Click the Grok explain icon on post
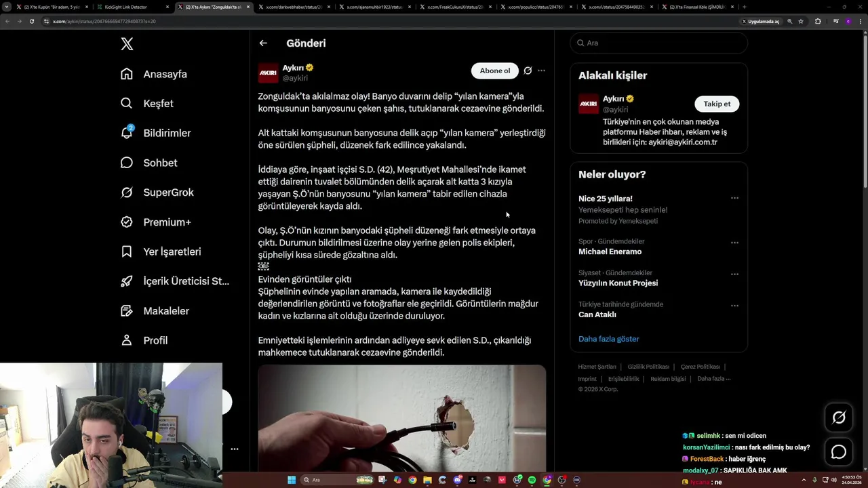The image size is (868, 488). pyautogui.click(x=528, y=70)
